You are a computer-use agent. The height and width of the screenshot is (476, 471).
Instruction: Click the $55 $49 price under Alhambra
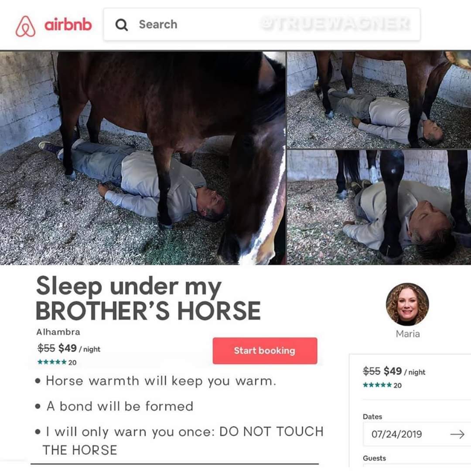point(68,348)
